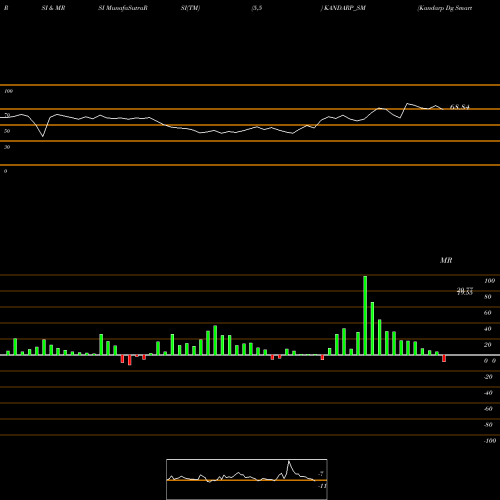Click the -11 label in mini chart
Image resolution: width=500 pixels, height=500 pixels.
tap(322, 486)
